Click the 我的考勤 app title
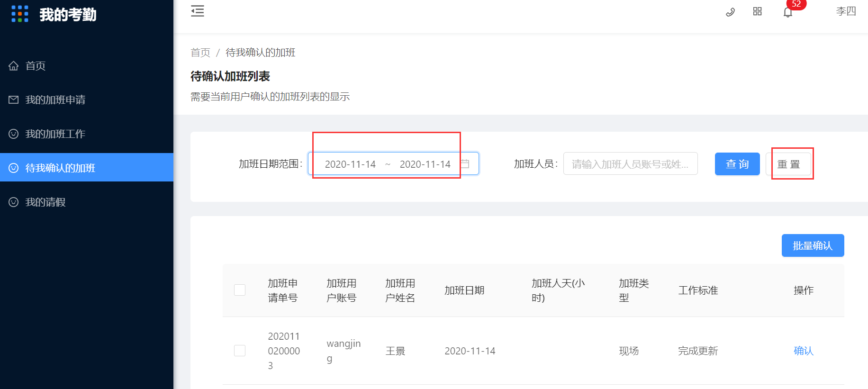The image size is (868, 389). pos(68,15)
